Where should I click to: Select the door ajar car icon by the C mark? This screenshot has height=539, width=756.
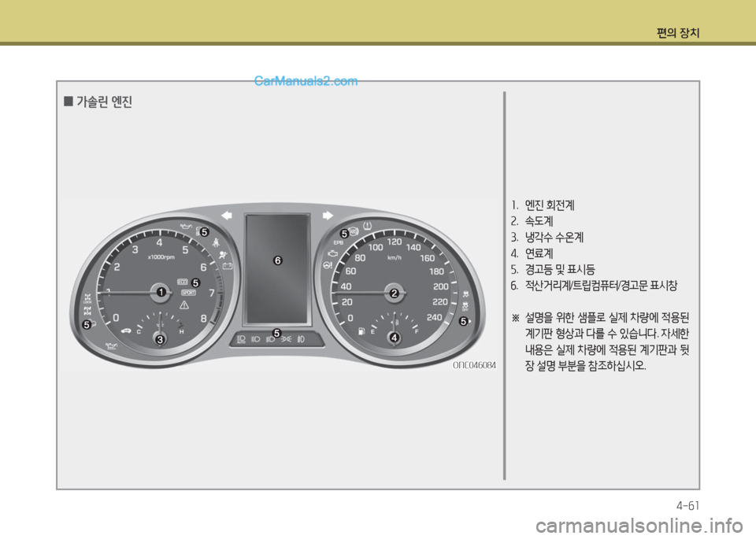(126, 331)
